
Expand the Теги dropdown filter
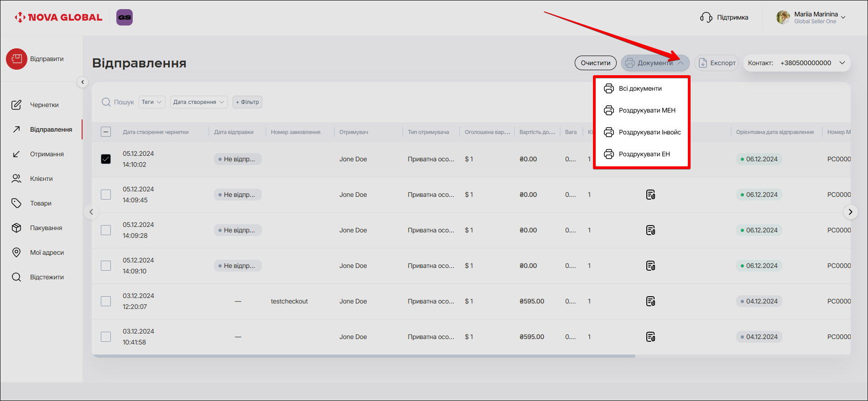pos(152,102)
